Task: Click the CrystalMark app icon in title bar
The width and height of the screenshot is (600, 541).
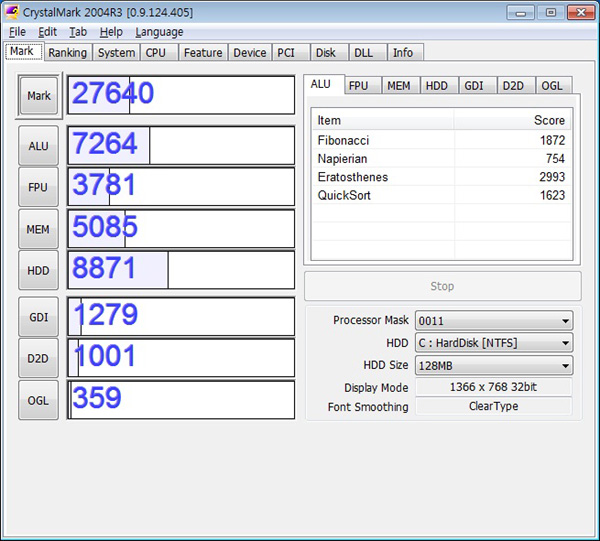Action: (11, 12)
